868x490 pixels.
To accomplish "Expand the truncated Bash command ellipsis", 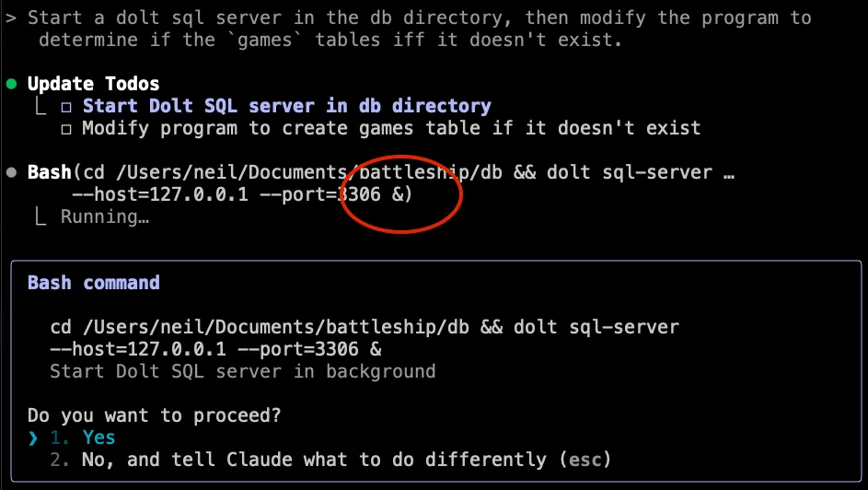I will click(728, 173).
